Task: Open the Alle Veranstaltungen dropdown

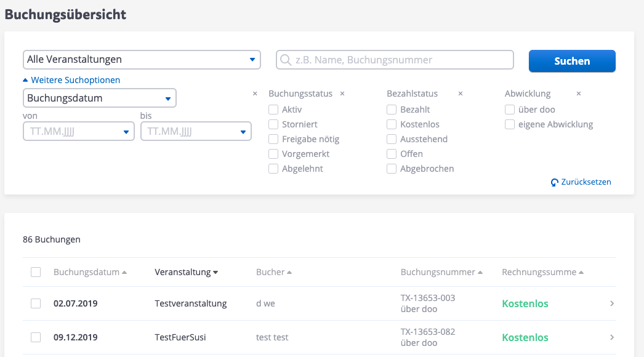Action: [142, 60]
